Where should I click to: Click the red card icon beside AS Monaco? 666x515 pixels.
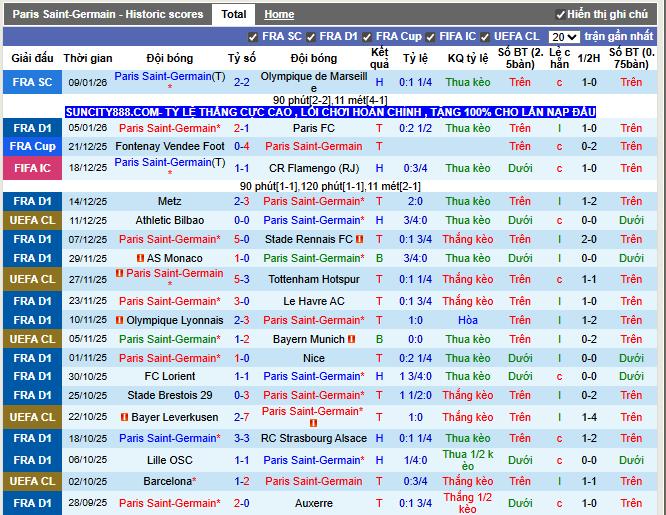(140, 258)
